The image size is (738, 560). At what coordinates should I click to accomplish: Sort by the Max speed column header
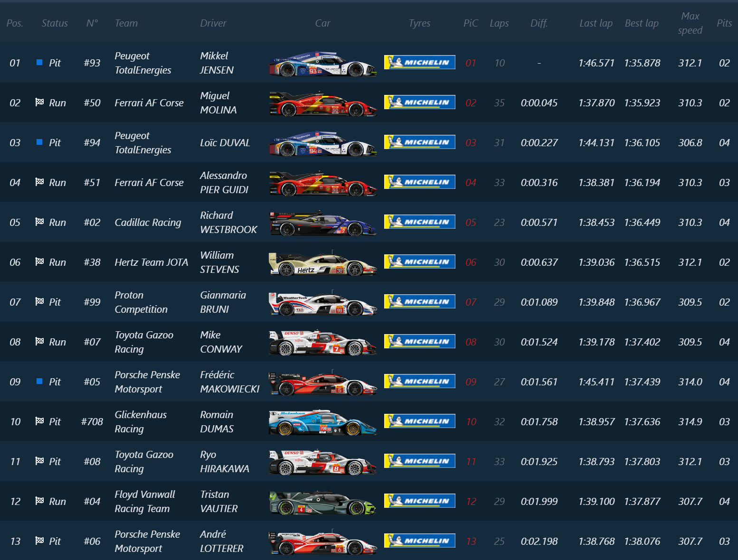point(690,23)
